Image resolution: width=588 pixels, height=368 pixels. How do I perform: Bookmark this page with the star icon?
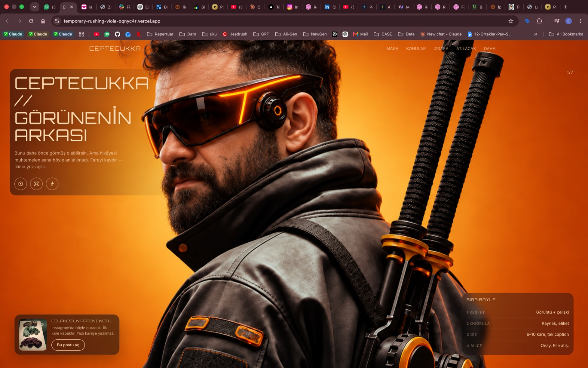coord(511,21)
